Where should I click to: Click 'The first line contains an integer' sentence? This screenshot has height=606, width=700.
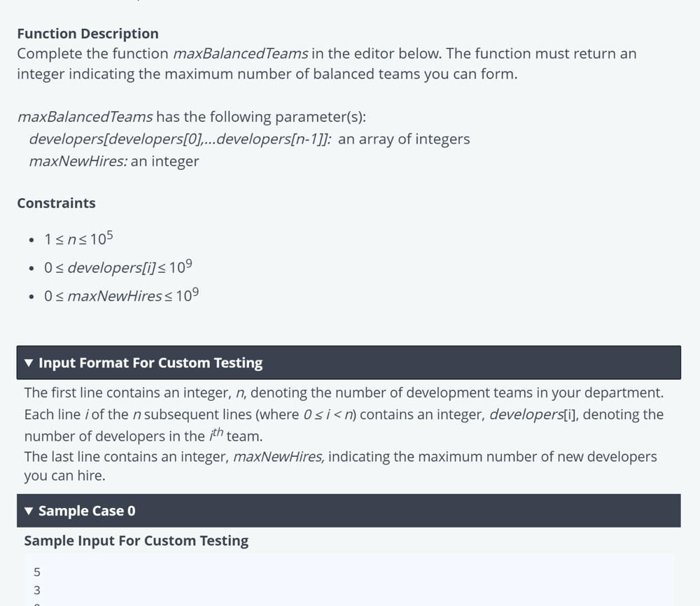pos(343,393)
